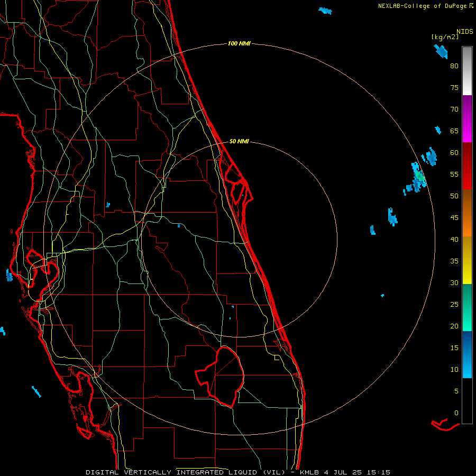
Task: Click the 15 value on the VIL scale
Action: (x=454, y=348)
